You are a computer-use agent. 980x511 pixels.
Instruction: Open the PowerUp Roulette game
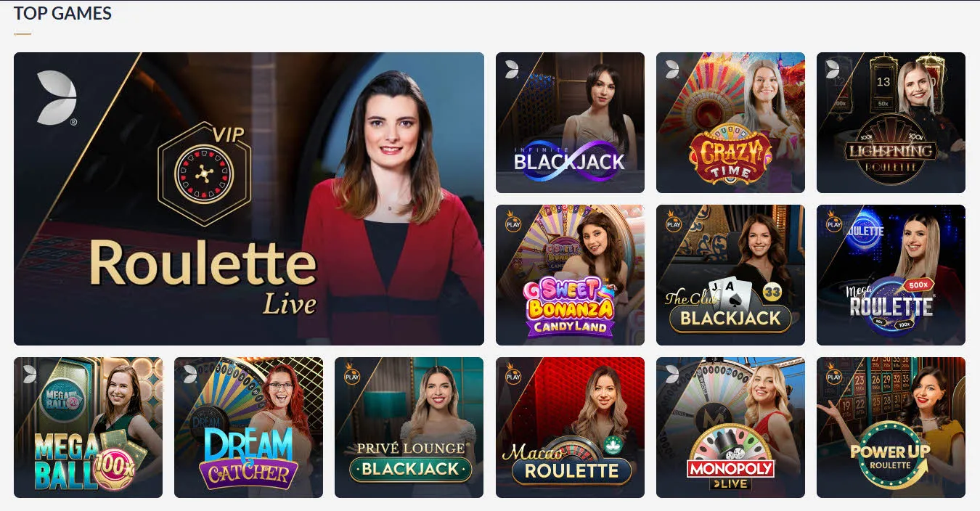(891, 428)
